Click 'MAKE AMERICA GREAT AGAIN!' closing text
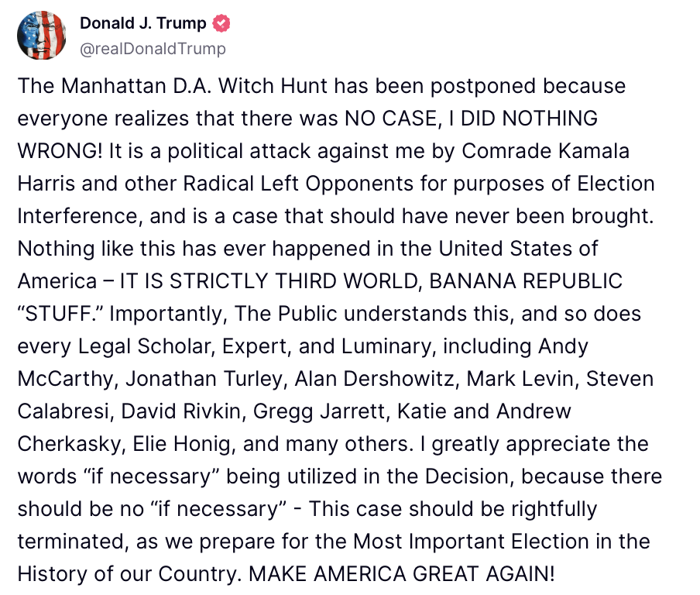This screenshot has height=595, width=700. point(401,574)
